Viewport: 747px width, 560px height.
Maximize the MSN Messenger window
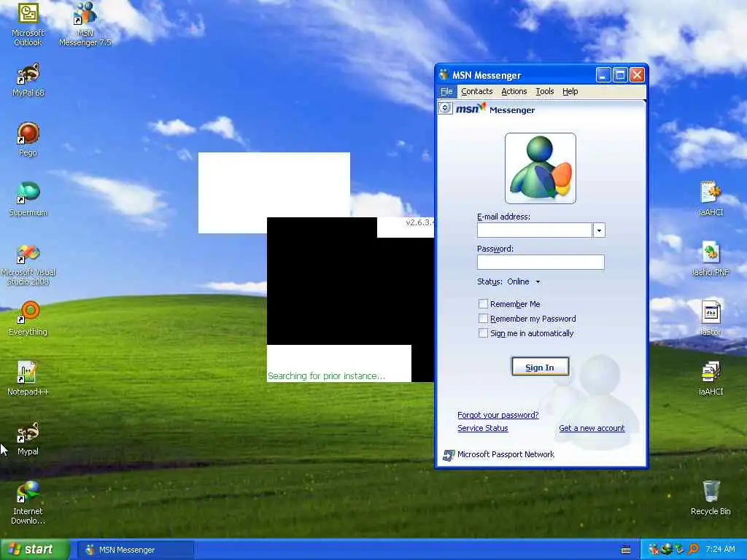click(620, 75)
